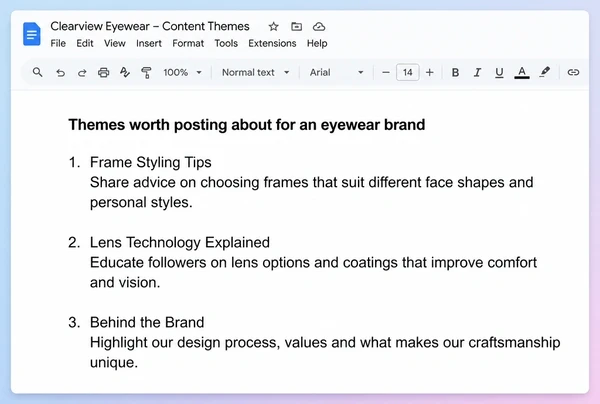Screen dimensions: 600x404
Task: Open the highlight color picker
Action: [x=545, y=72]
